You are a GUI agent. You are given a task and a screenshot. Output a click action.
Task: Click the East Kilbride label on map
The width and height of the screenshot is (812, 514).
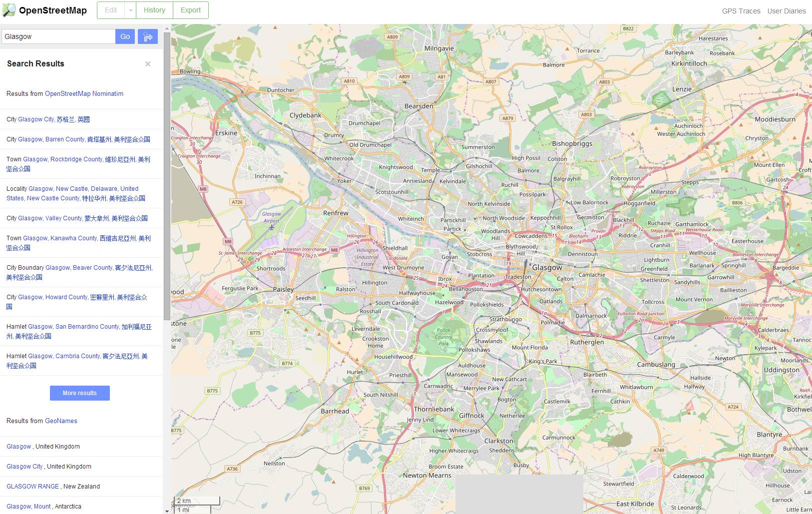pos(635,504)
